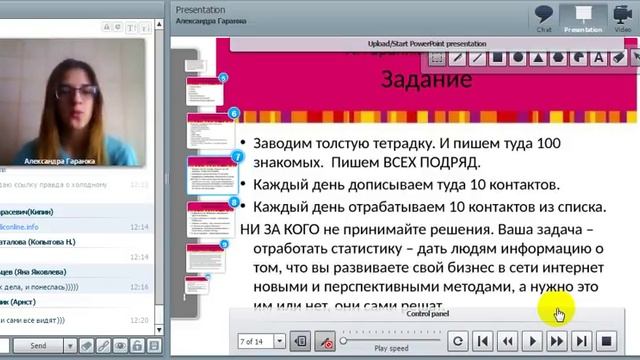This screenshot has width=640, height=360.
Task: Open the online.info link in chat
Action: [x=19, y=227]
